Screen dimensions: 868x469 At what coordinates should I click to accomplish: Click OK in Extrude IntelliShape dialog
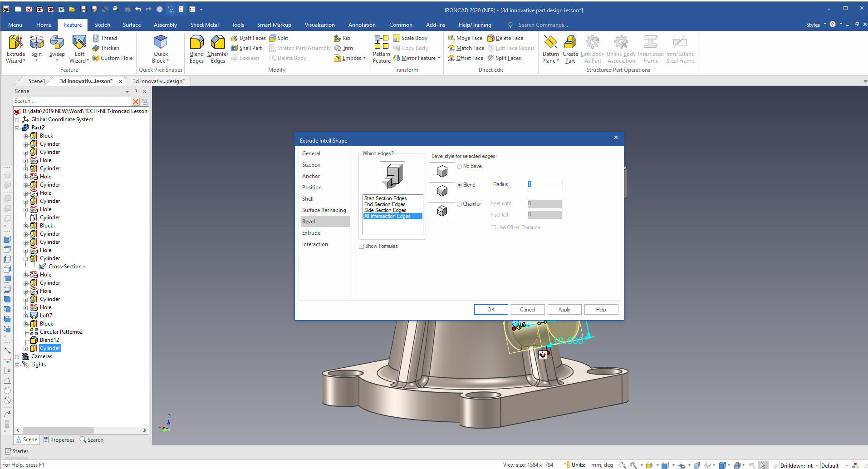pyautogui.click(x=491, y=310)
